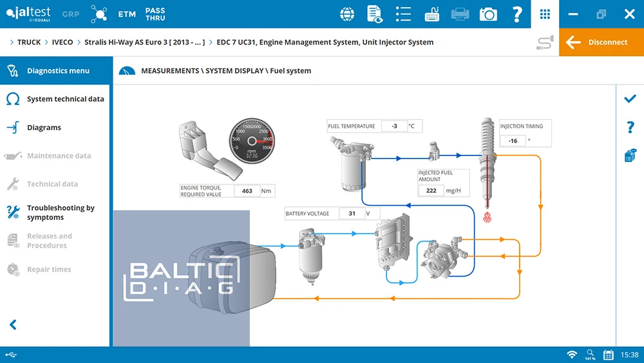Click the fuel pre-filter water separator image
This screenshot has height=363, width=644.
coord(312,257)
